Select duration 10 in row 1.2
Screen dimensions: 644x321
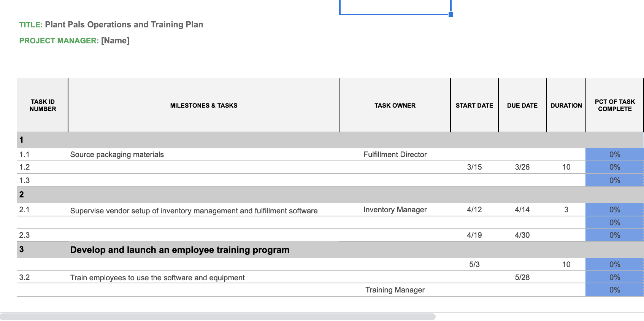click(566, 167)
